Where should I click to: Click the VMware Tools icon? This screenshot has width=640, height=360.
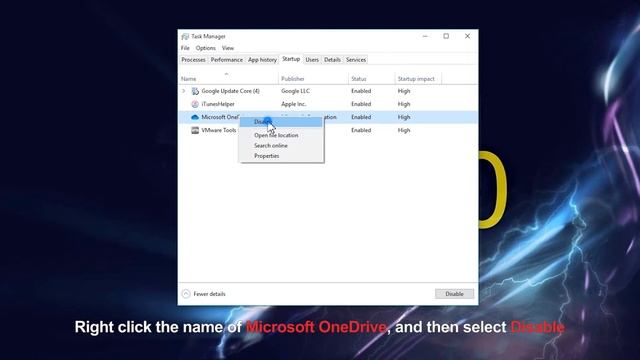pyautogui.click(x=195, y=130)
